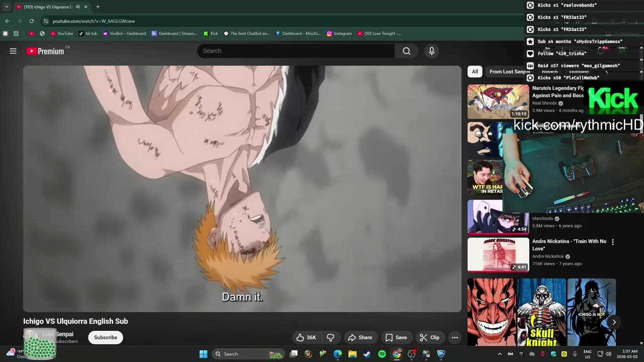Click the magnifier search button

tap(407, 51)
